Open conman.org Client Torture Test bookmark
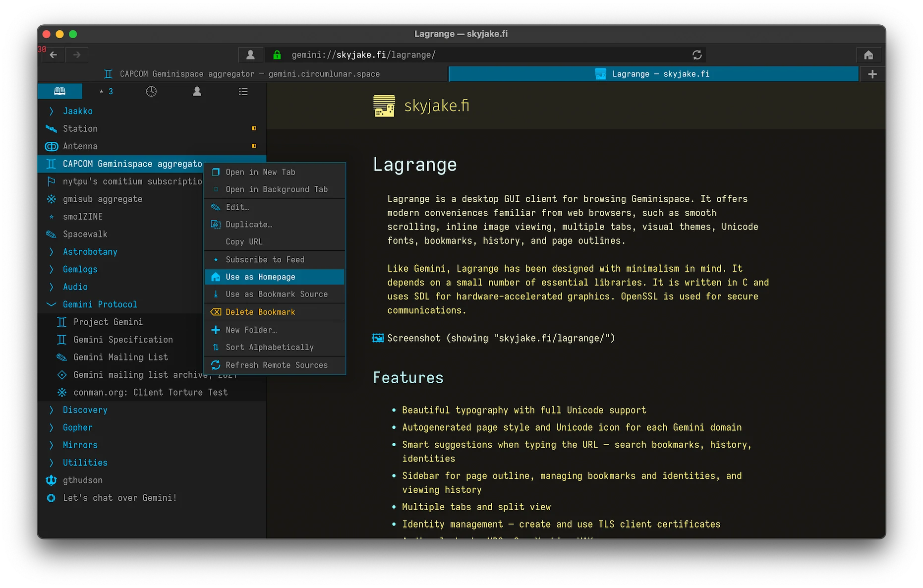The height and width of the screenshot is (588, 923). click(152, 392)
